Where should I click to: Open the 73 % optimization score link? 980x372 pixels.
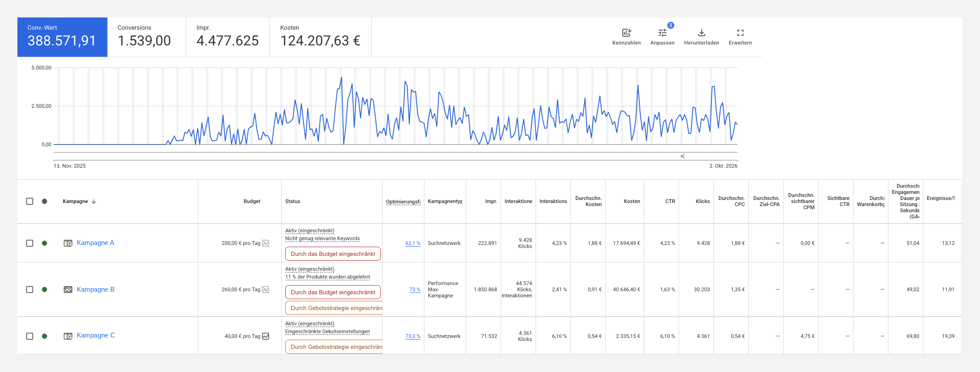tap(415, 289)
